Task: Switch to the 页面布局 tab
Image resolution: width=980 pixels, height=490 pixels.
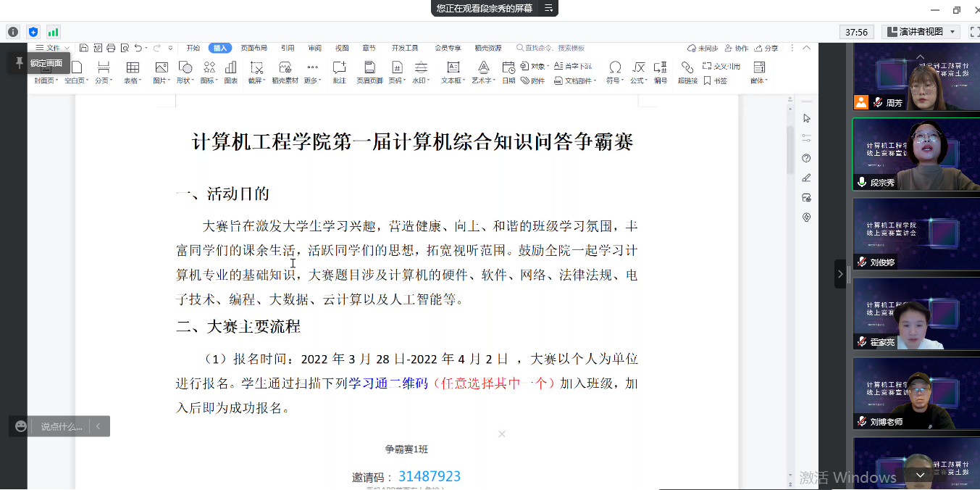Action: [254, 48]
